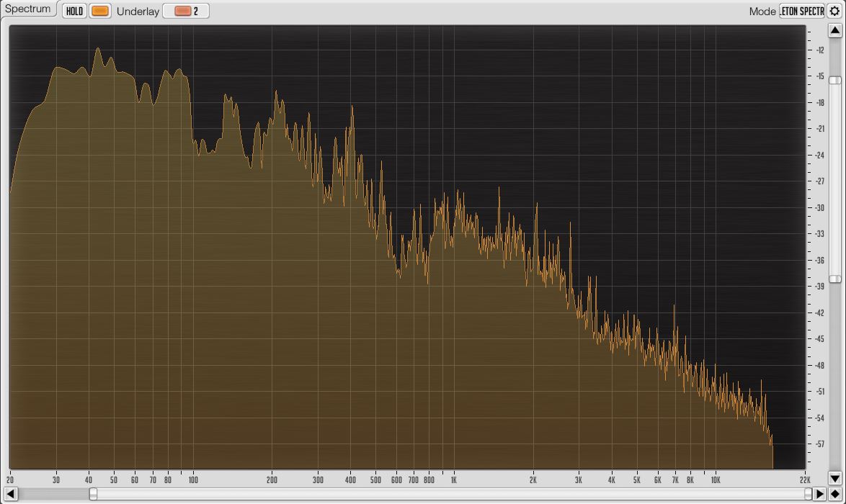Screen dimensions: 846x504
Task: Open the Underlay selector showing 2
Action: tap(186, 12)
